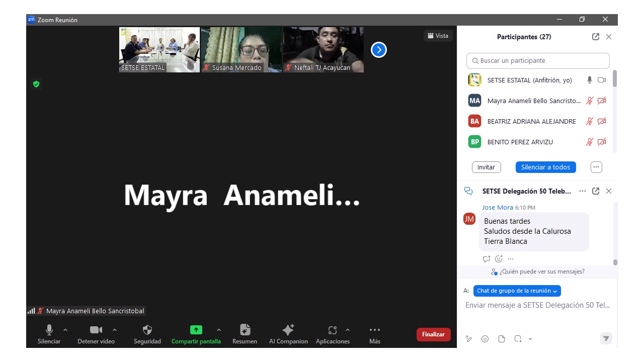Open the emoji picker in chat
The image size is (644, 362).
tap(485, 339)
